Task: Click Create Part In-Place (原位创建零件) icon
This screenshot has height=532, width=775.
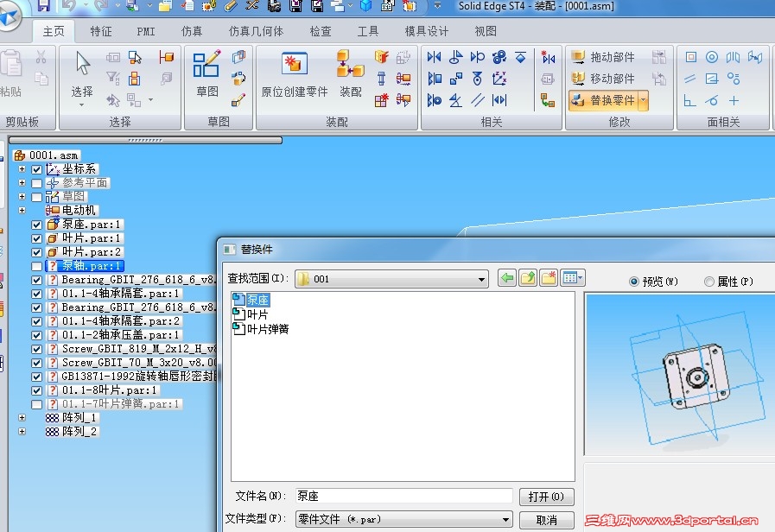Action: point(295,64)
